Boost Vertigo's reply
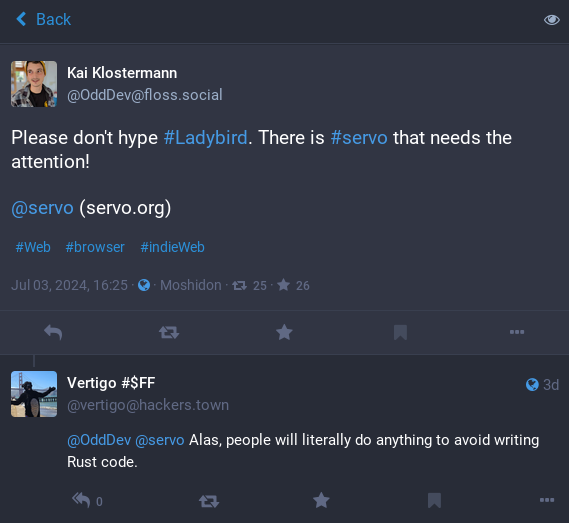Viewport: 569px width, 523px height. [209, 501]
